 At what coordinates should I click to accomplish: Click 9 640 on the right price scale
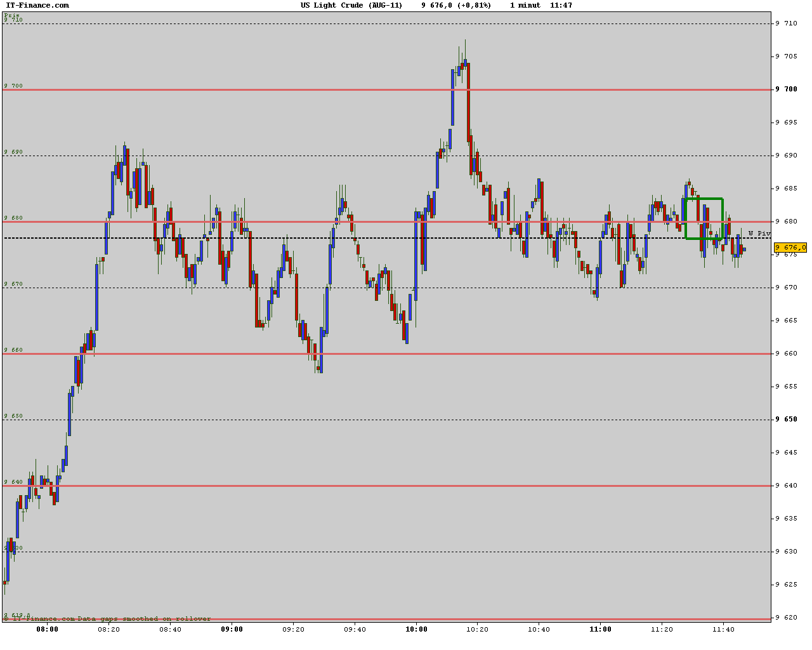click(786, 486)
